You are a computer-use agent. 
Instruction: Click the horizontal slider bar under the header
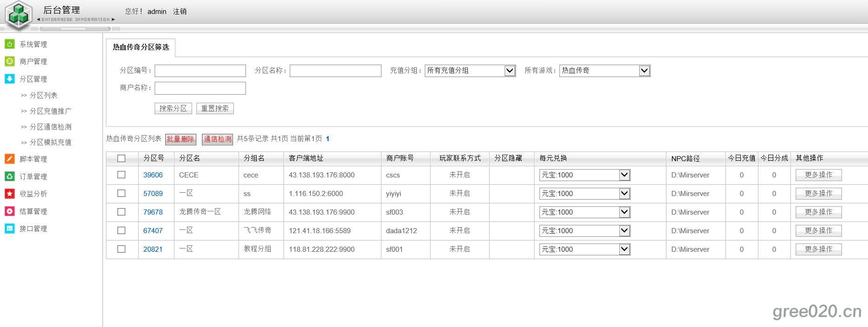(x=75, y=29)
